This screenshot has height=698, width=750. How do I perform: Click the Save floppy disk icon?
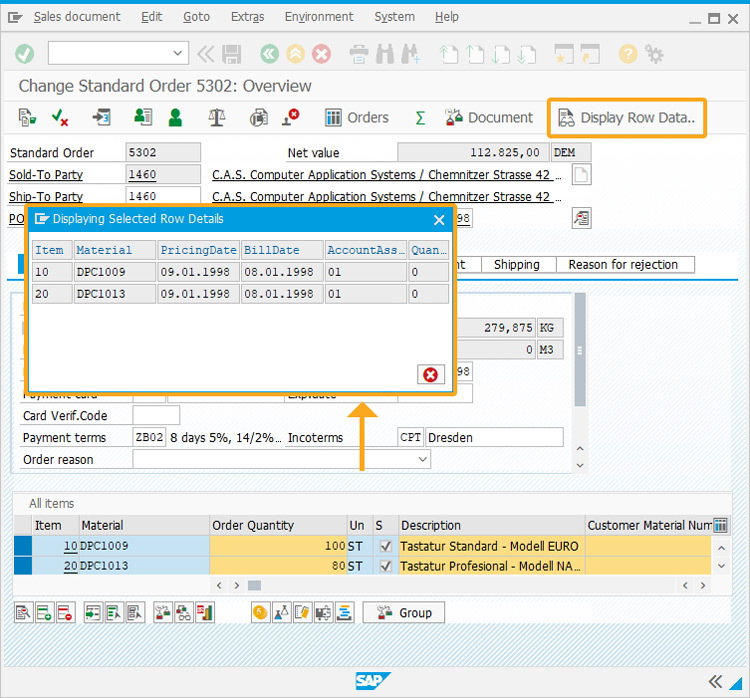[232, 54]
